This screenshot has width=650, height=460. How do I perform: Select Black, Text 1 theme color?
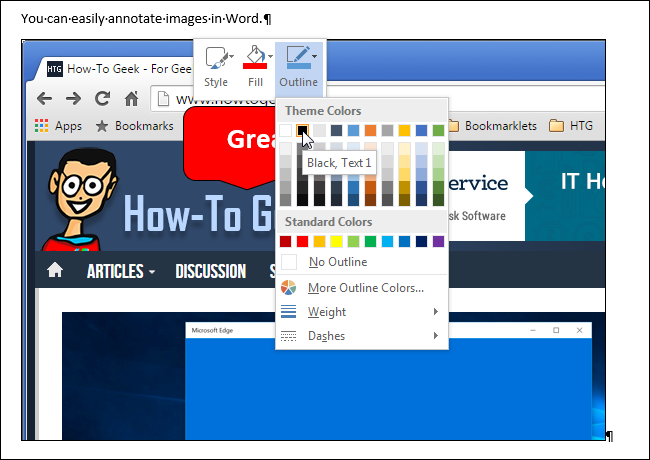(302, 131)
